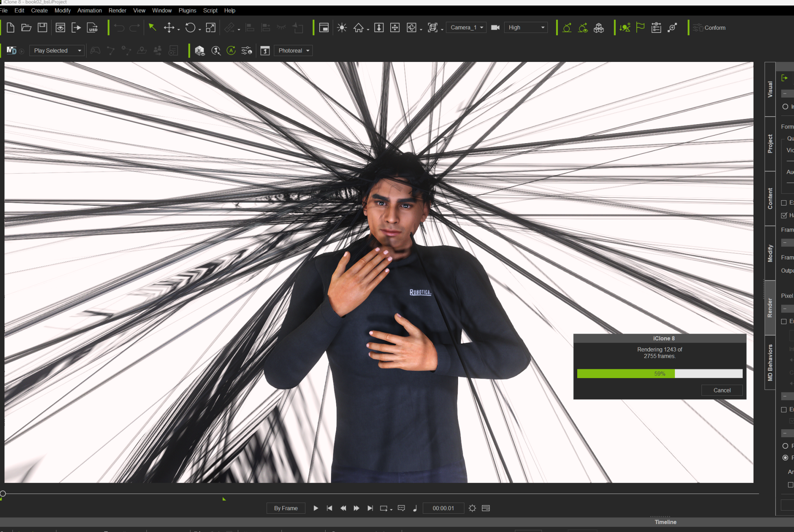Click the sliders with cube settings icon
This screenshot has width=794, height=532.
click(x=247, y=51)
